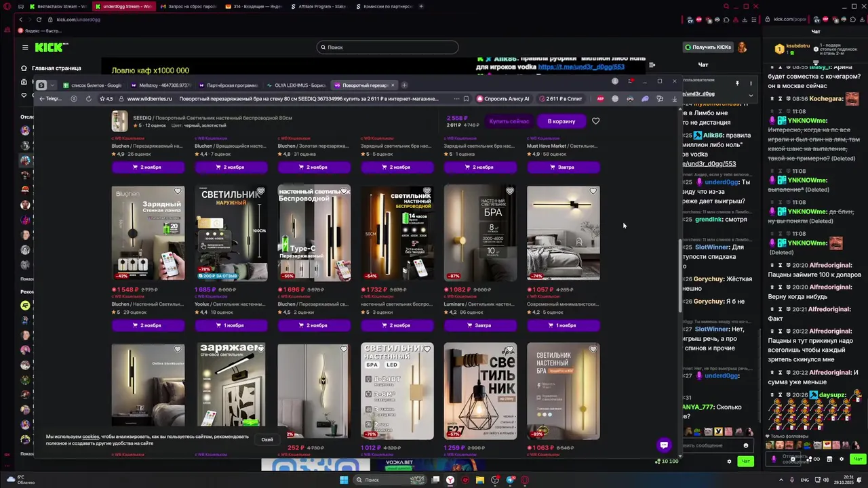868x488 pixels.
Task: Favorite the 1 696 ₽ Type-C lamp card
Action: 344,192
